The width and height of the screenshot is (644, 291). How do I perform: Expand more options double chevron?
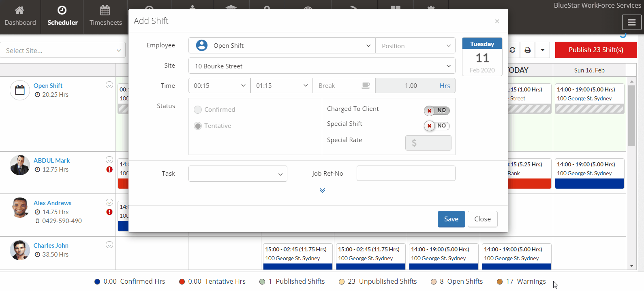click(x=322, y=191)
